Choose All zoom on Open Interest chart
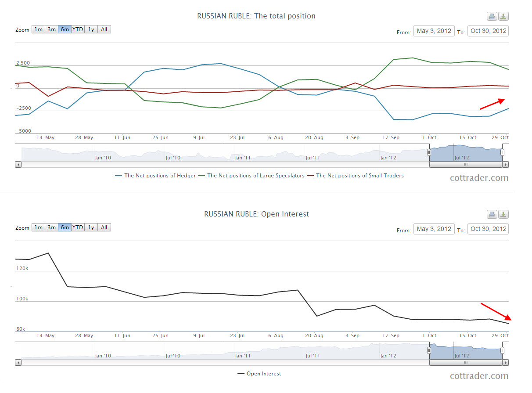This screenshot has width=532, height=393. click(104, 227)
